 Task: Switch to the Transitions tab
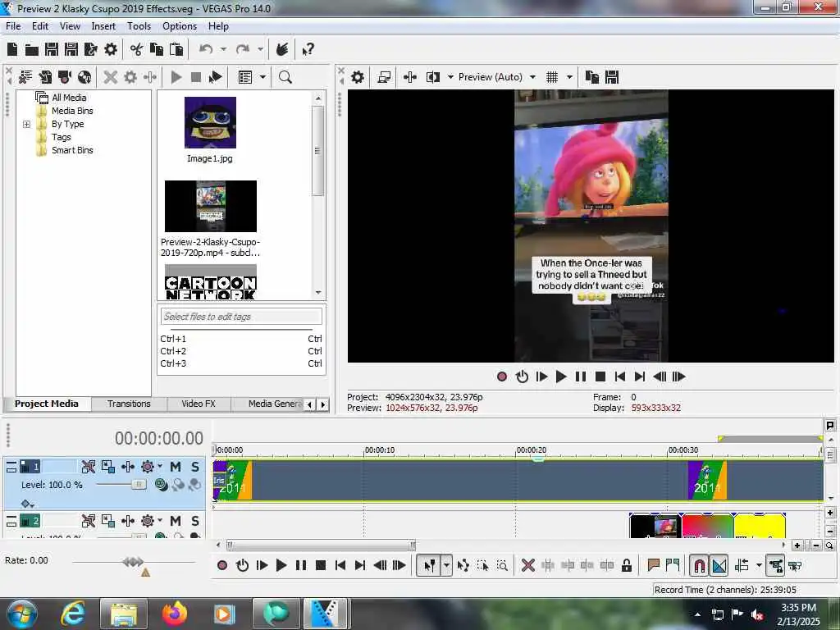(129, 404)
